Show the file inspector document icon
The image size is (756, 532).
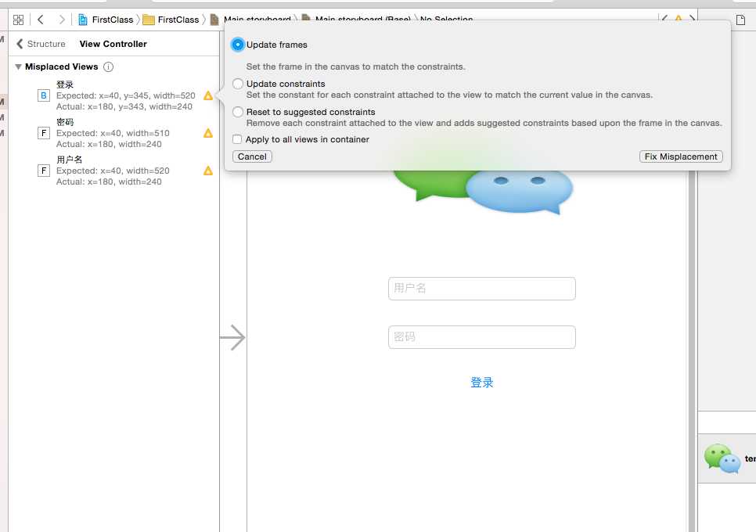coord(740,20)
